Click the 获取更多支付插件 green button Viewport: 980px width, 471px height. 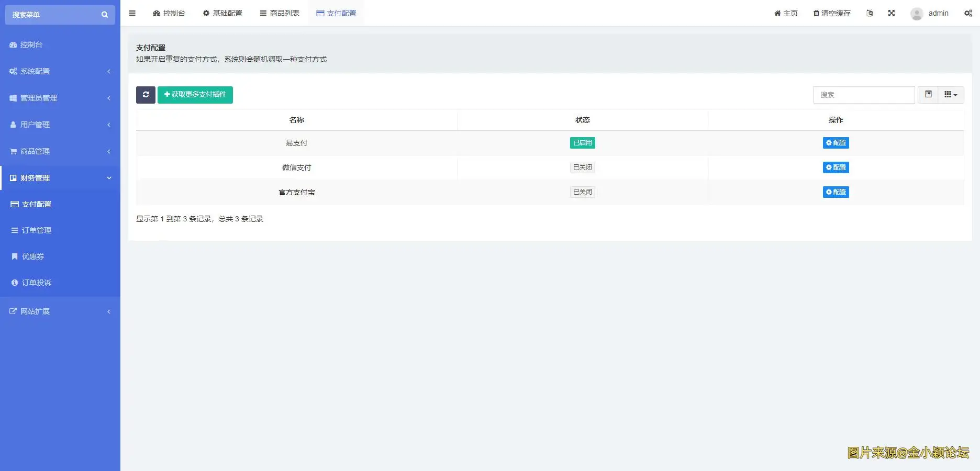tap(195, 95)
